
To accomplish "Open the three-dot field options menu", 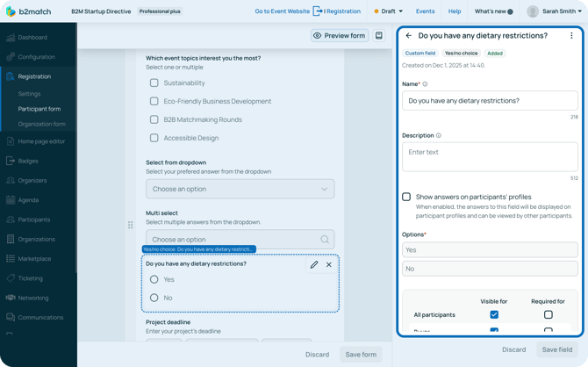I will point(571,36).
